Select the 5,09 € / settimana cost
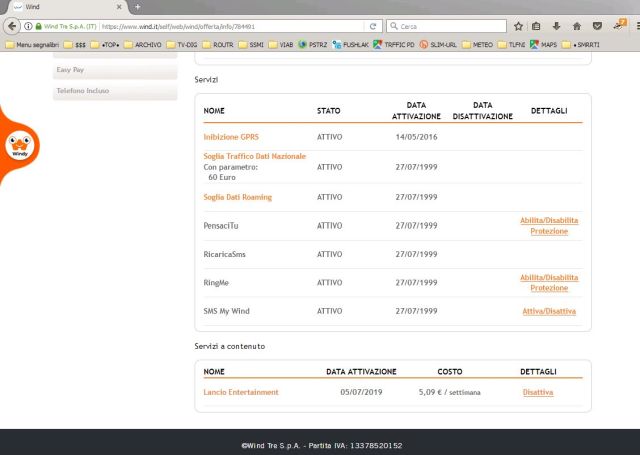This screenshot has height=455, width=640. 449,392
